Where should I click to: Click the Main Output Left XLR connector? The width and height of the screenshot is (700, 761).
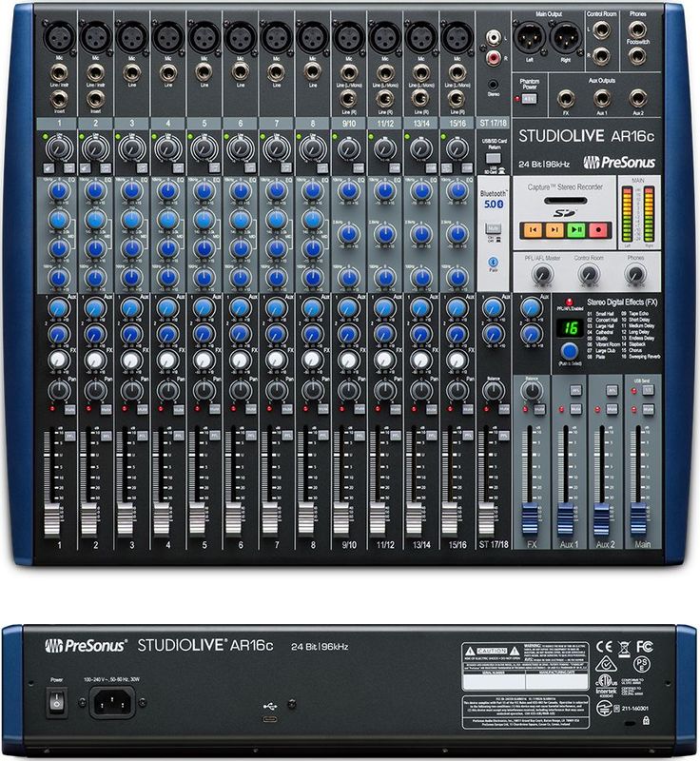tap(529, 38)
